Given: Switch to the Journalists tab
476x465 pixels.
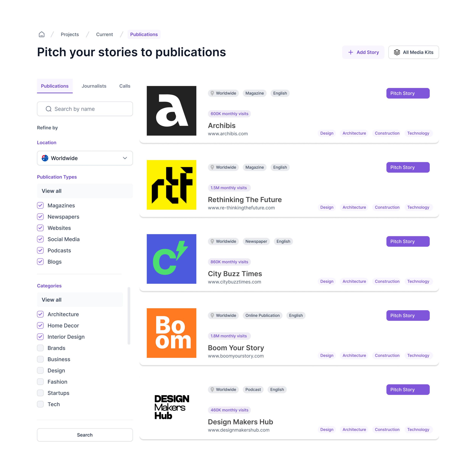Looking at the screenshot, I should point(94,86).
